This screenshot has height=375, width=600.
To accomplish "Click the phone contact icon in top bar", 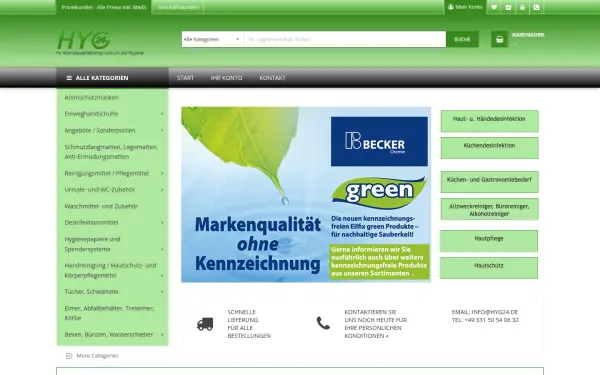I will tap(536, 7).
